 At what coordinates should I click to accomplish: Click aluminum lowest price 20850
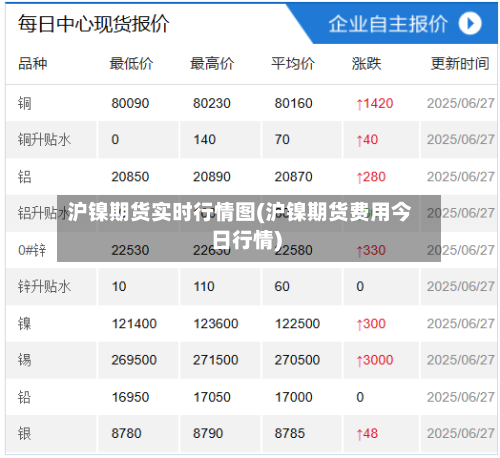130,177
